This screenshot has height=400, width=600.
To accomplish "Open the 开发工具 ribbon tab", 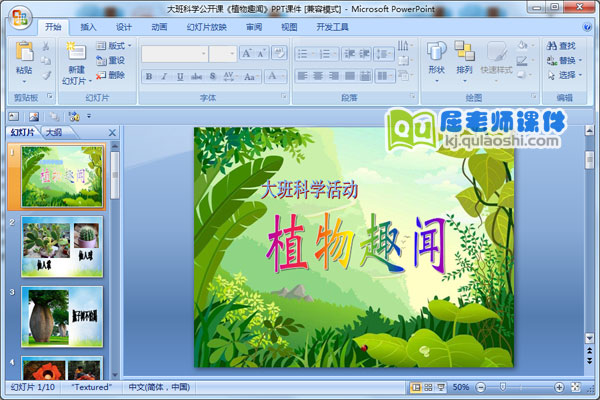I will 332,27.
